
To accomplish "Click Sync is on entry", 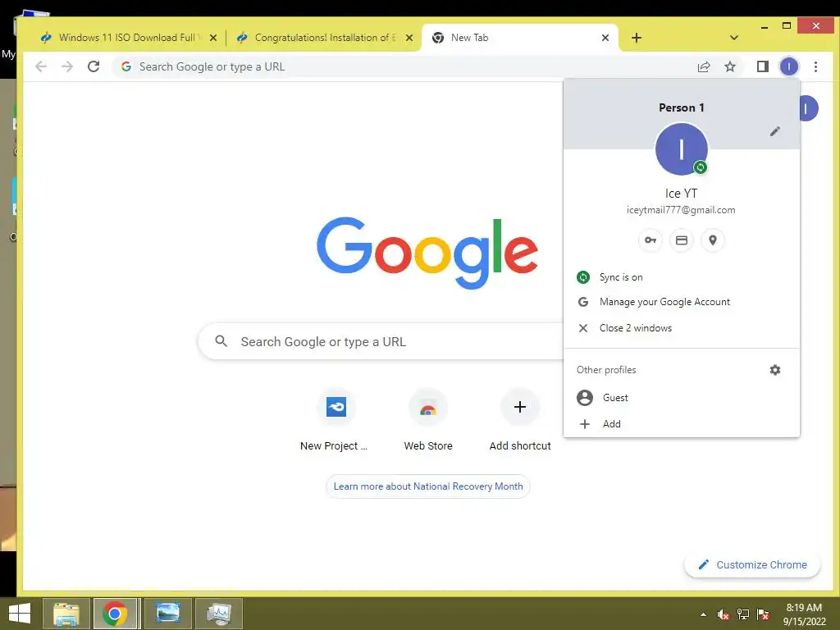I will (682, 277).
